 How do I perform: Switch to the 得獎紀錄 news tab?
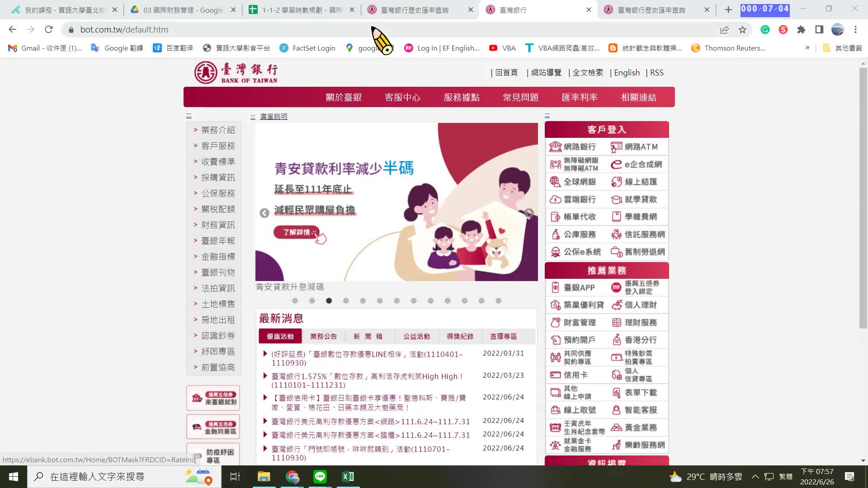[x=460, y=337]
